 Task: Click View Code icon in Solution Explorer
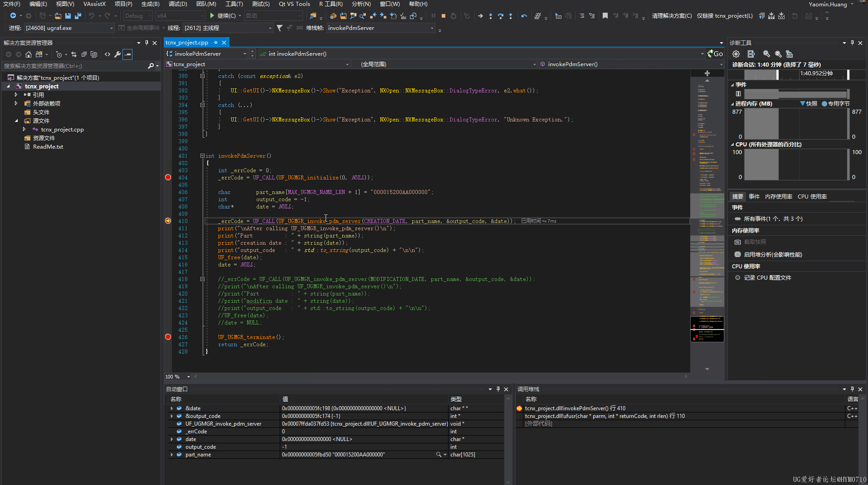107,54
